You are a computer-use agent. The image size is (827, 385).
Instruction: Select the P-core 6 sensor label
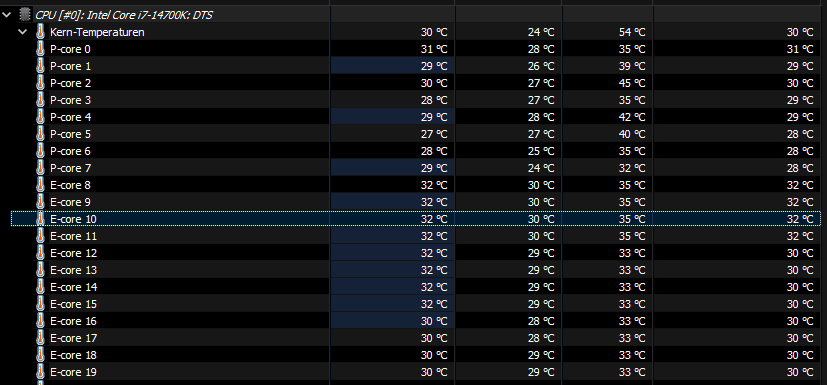pyautogui.click(x=70, y=151)
